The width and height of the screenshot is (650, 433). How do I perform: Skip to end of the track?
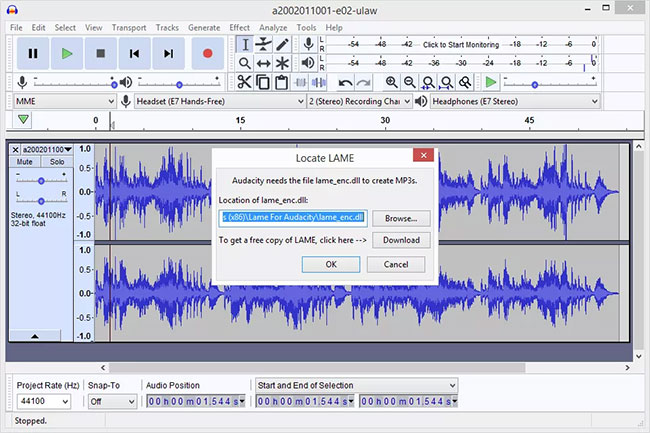coord(168,53)
